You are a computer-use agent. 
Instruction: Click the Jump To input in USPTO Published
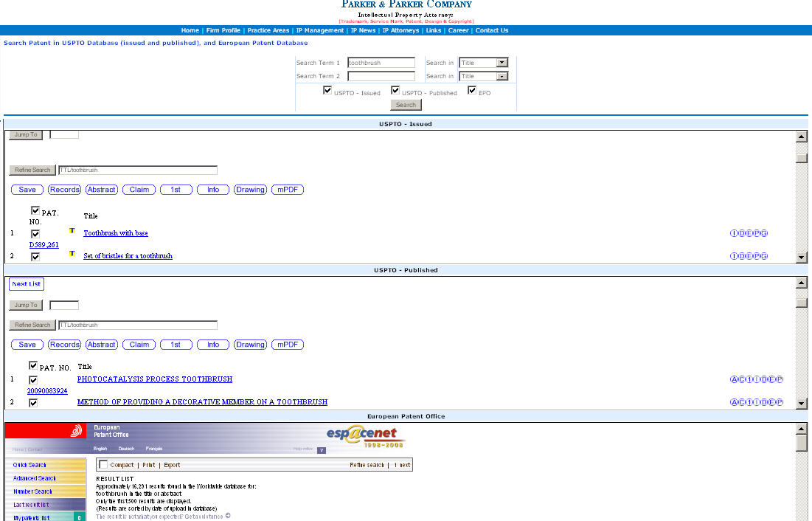click(64, 306)
